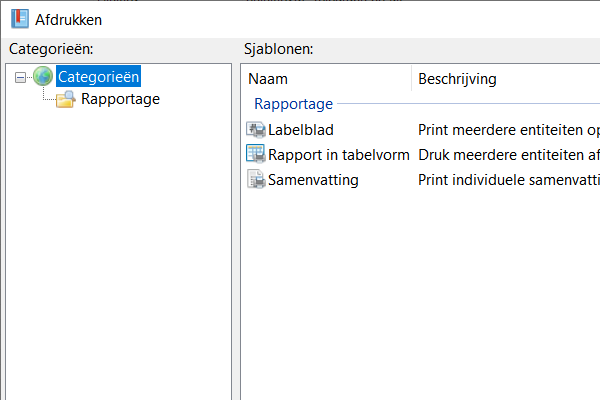Click the globe icon beside Categorieën
The height and width of the screenshot is (400, 600).
click(43, 76)
